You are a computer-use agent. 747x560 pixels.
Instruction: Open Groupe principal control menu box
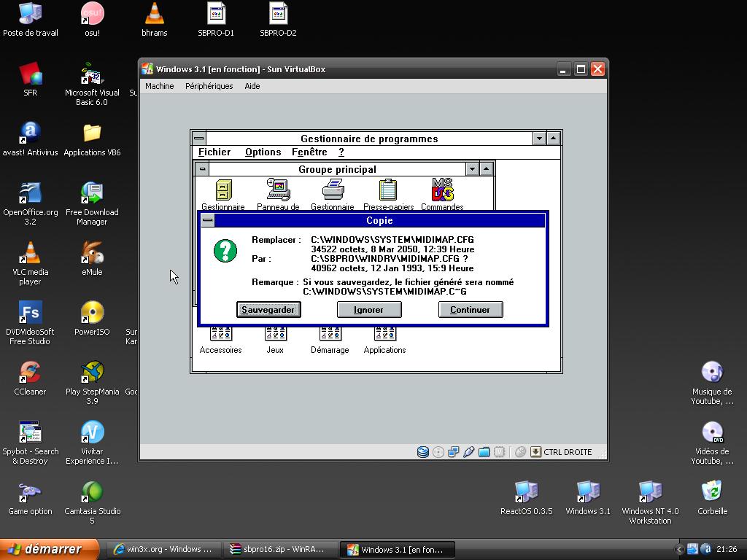[202, 169]
